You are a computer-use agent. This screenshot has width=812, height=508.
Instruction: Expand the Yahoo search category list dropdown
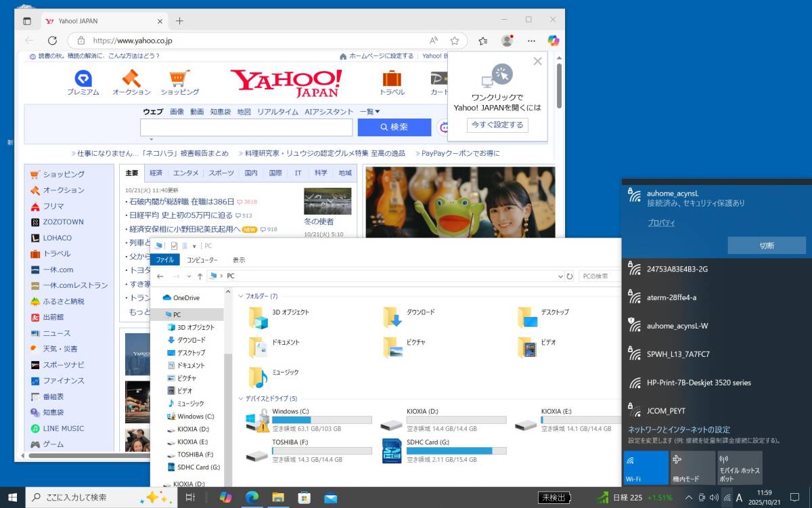pos(370,112)
